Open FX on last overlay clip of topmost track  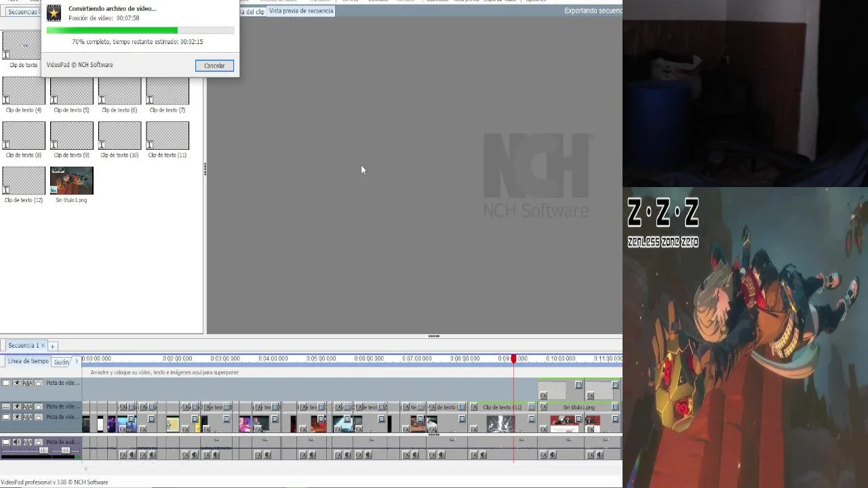tap(590, 395)
